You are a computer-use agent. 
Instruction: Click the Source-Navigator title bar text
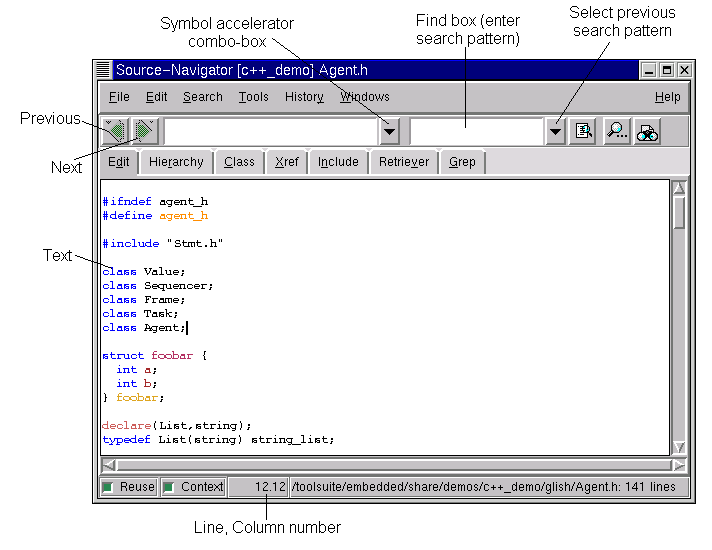coord(242,70)
